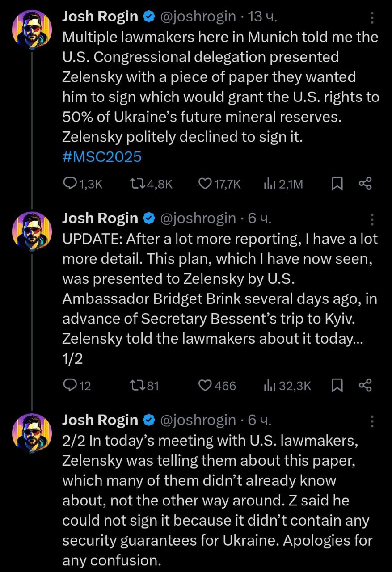This screenshot has width=392, height=572.
Task: Open the 13 ч. timestamp of first tweet
Action: pyautogui.click(x=263, y=17)
